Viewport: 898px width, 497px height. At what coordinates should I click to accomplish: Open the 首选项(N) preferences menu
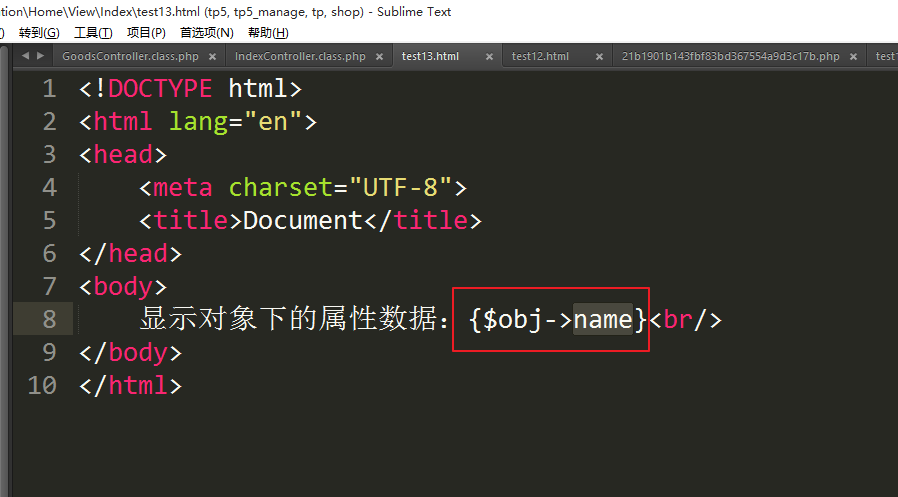pos(206,33)
